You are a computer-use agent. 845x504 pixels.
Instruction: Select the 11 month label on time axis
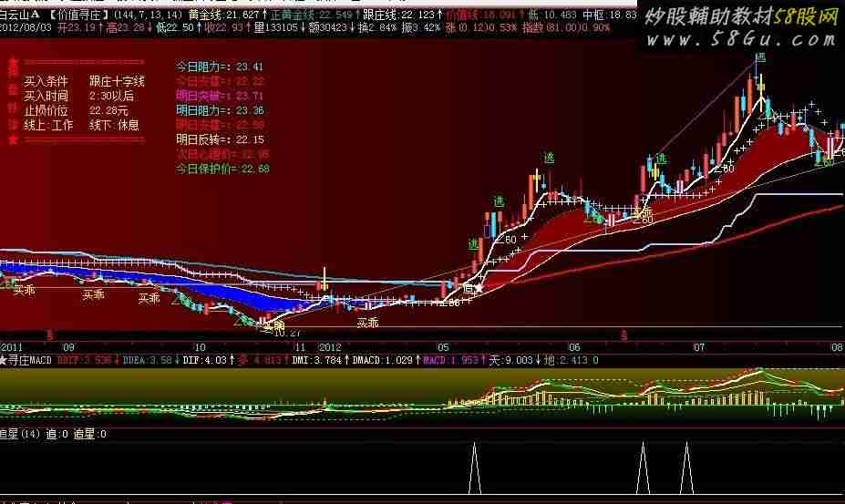click(300, 347)
